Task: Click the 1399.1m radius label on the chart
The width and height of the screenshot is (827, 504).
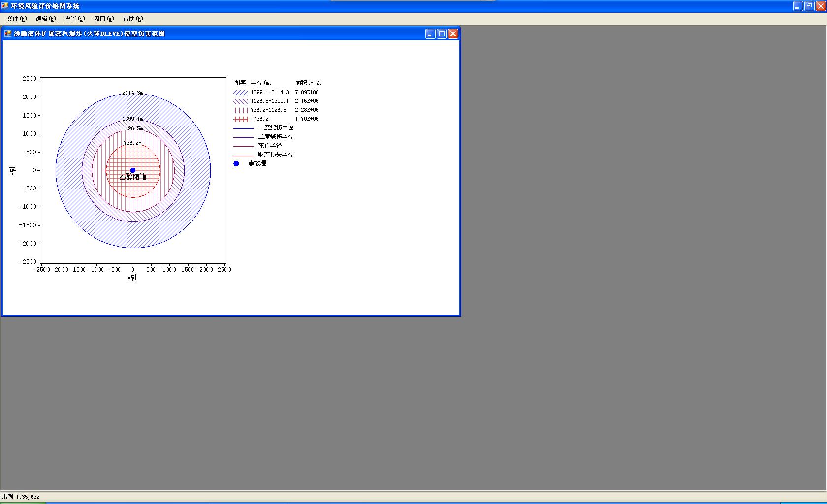Action: coord(132,119)
